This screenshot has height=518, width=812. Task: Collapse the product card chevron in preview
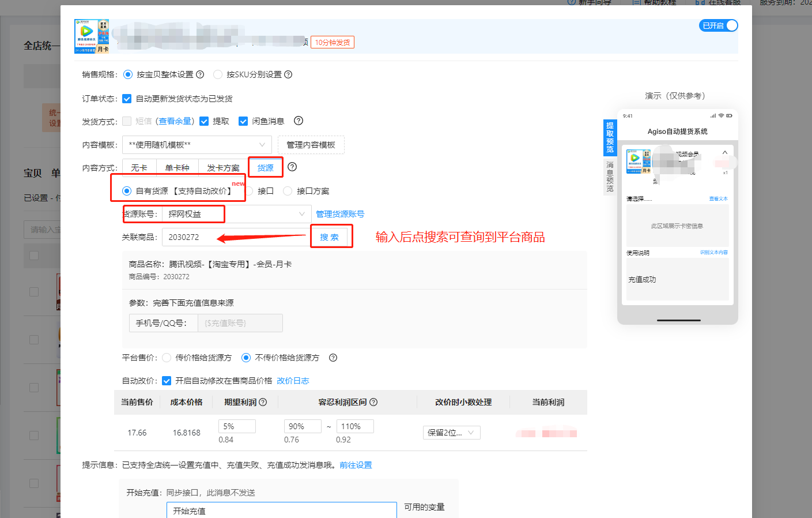[x=725, y=152]
